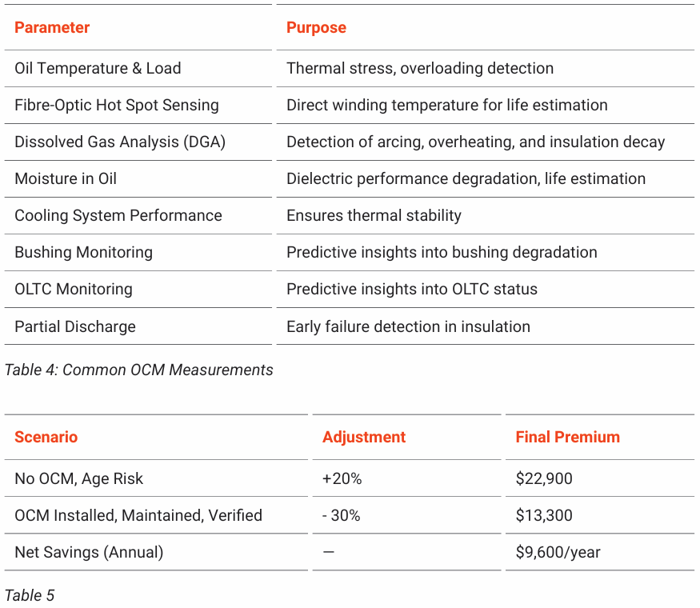Select the +20% adjustment value
This screenshot has width=700, height=608.
click(342, 479)
